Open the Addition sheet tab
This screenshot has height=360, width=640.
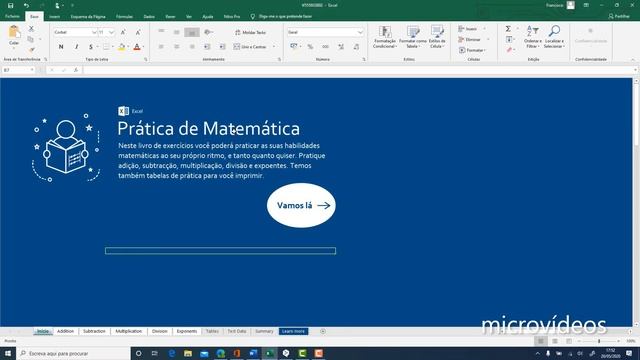click(65, 331)
